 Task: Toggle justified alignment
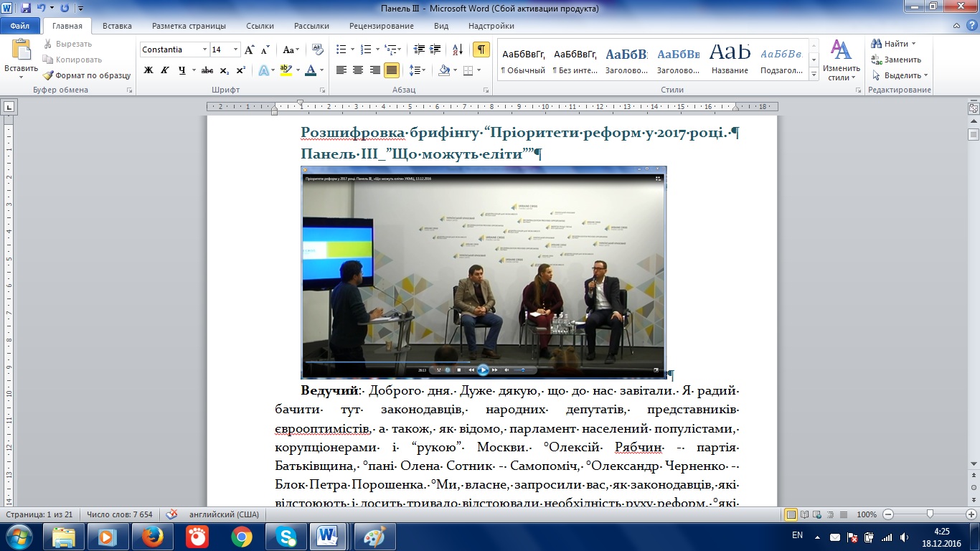click(391, 70)
